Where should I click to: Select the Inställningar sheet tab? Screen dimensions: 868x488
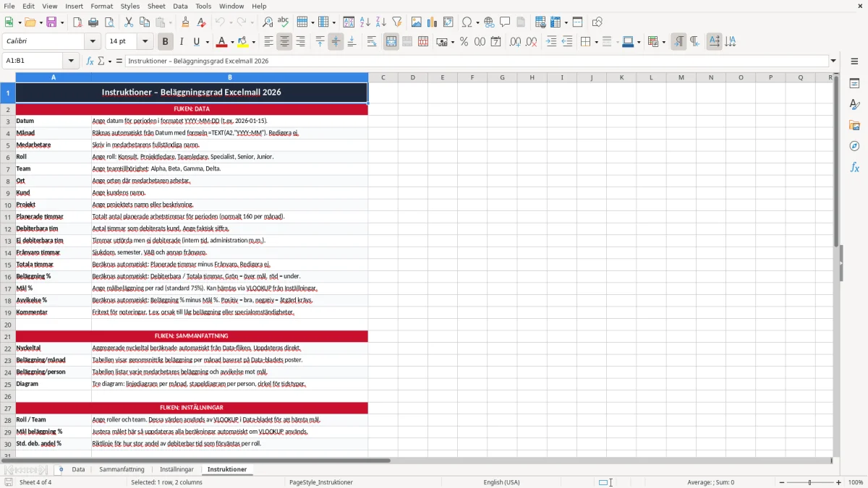(x=176, y=469)
